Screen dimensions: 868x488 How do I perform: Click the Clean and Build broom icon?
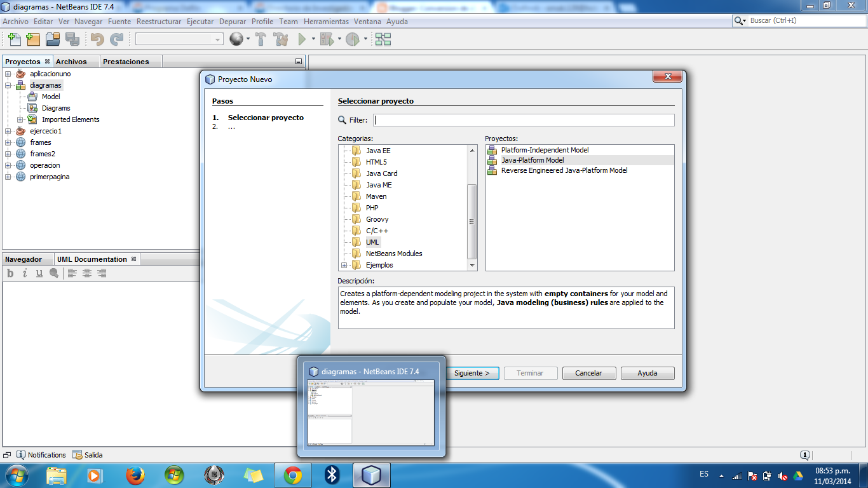(x=281, y=39)
